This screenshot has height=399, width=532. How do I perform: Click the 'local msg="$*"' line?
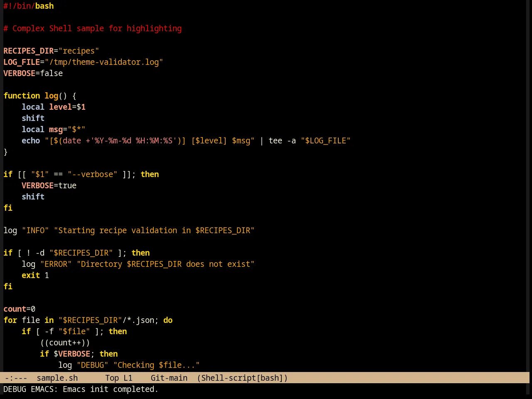54,129
